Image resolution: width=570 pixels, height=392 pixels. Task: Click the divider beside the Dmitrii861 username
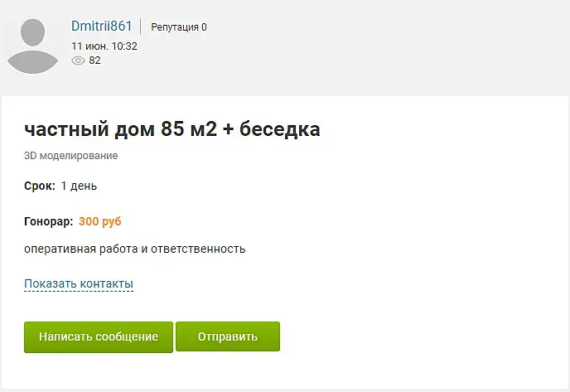pos(141,27)
